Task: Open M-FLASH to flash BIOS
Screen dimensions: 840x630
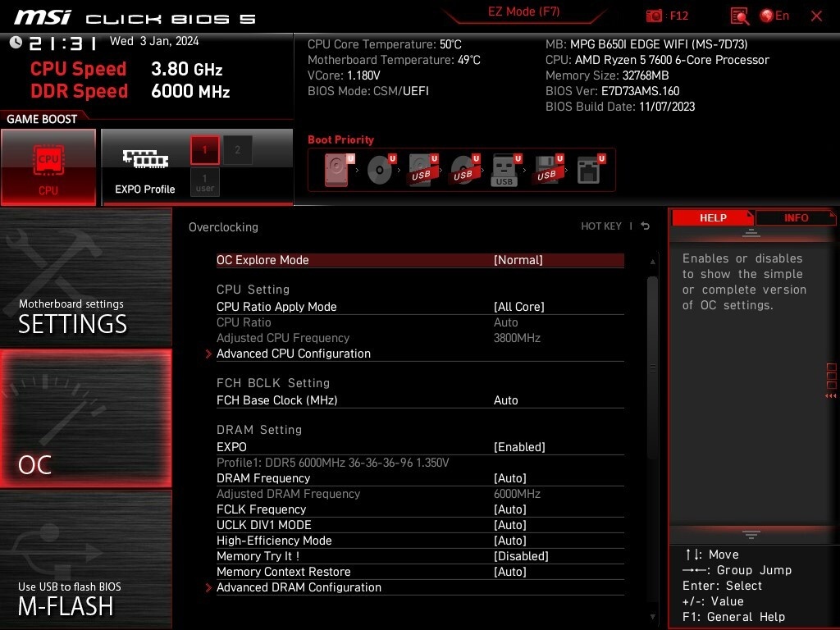Action: (x=85, y=559)
